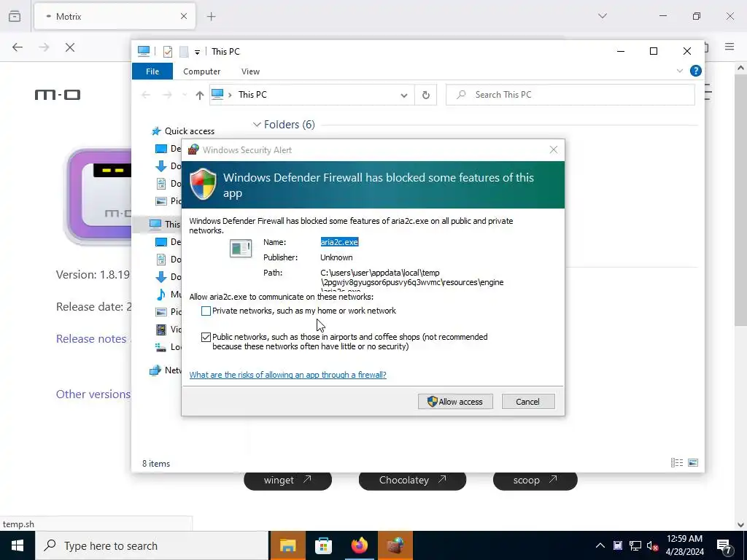This screenshot has width=747, height=560.
Task: Open Other versions link on Motrix page
Action: (93, 394)
